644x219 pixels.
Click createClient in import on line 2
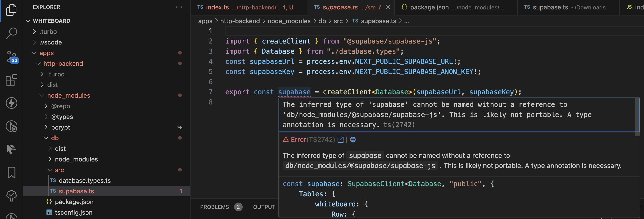(286, 41)
